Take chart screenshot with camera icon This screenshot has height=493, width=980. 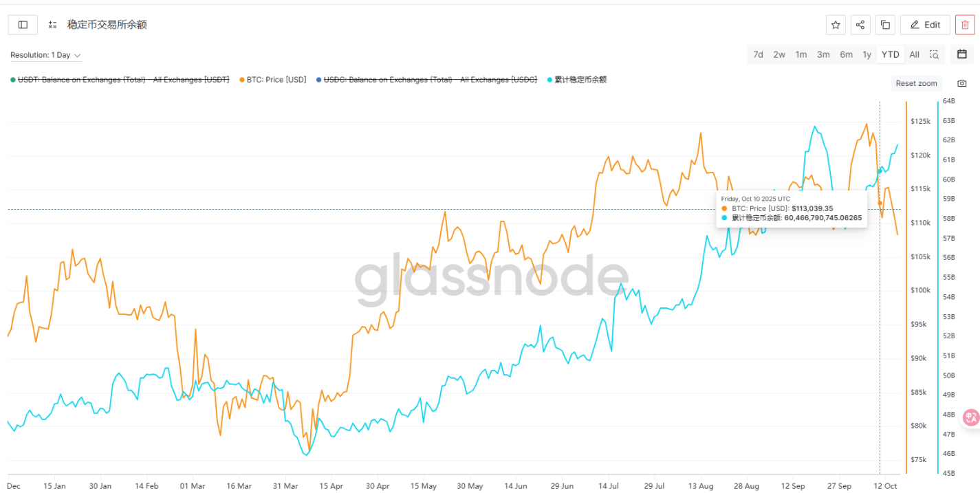[x=962, y=83]
